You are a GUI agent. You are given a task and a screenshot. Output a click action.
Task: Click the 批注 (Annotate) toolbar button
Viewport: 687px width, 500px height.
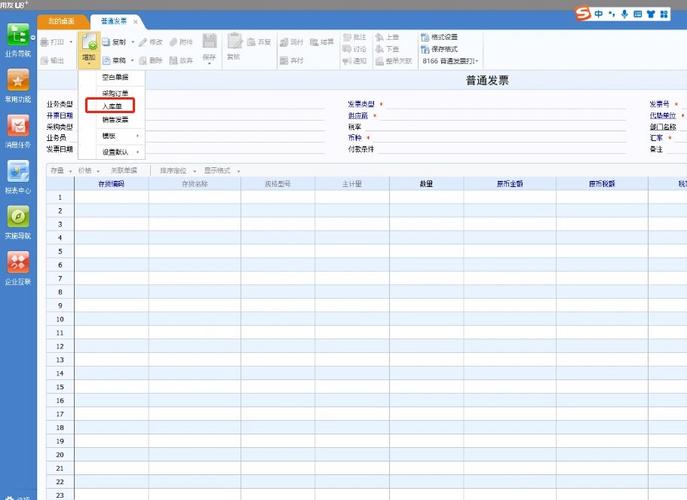(354, 37)
